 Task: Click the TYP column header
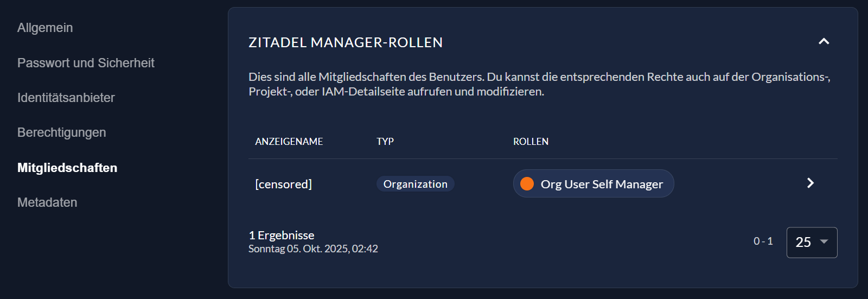(x=385, y=142)
